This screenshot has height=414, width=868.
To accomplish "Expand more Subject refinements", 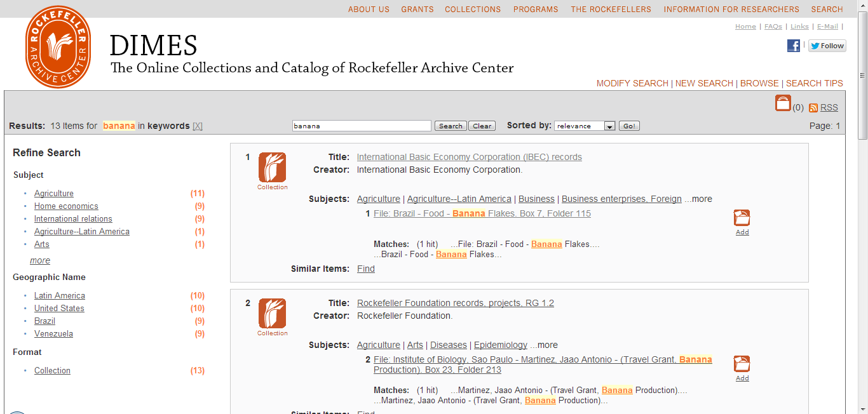I will 40,260.
